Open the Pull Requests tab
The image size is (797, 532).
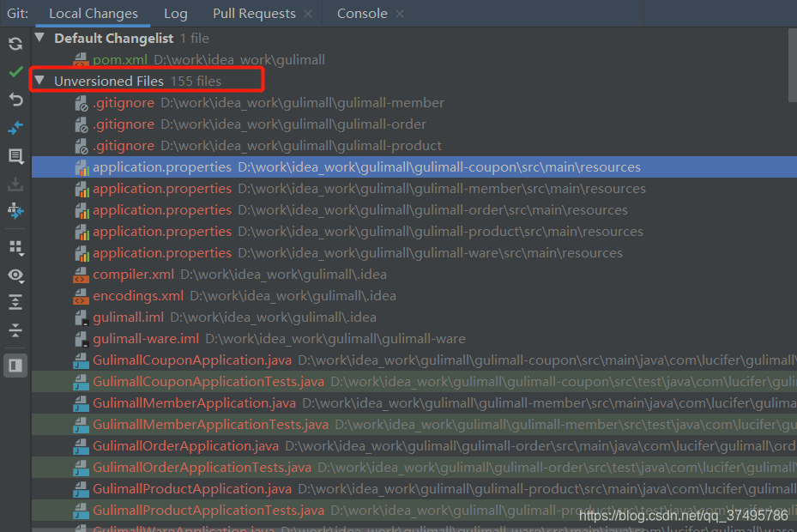(x=255, y=13)
